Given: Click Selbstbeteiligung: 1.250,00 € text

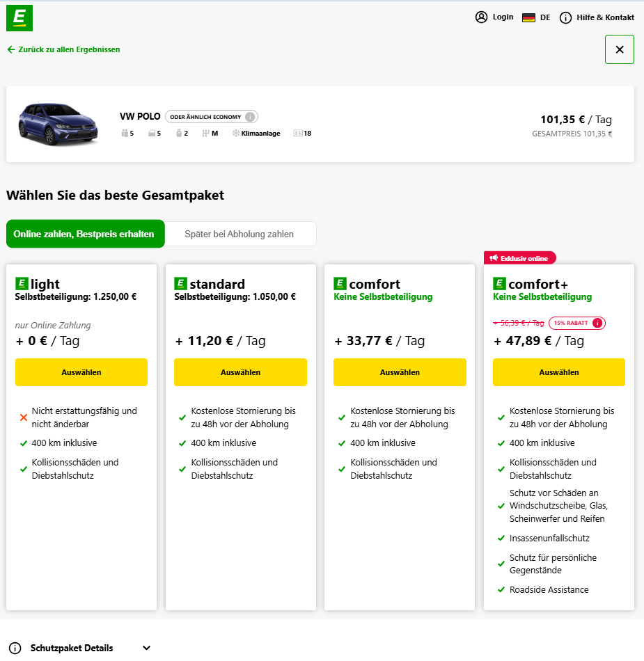Looking at the screenshot, I should click(76, 297).
